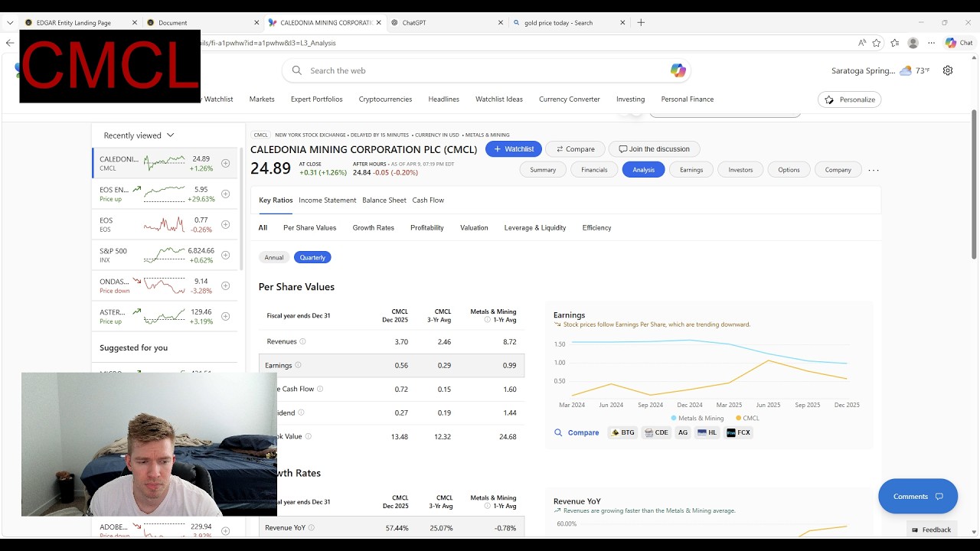
Task: Click Join the discussion button
Action: coord(654,149)
